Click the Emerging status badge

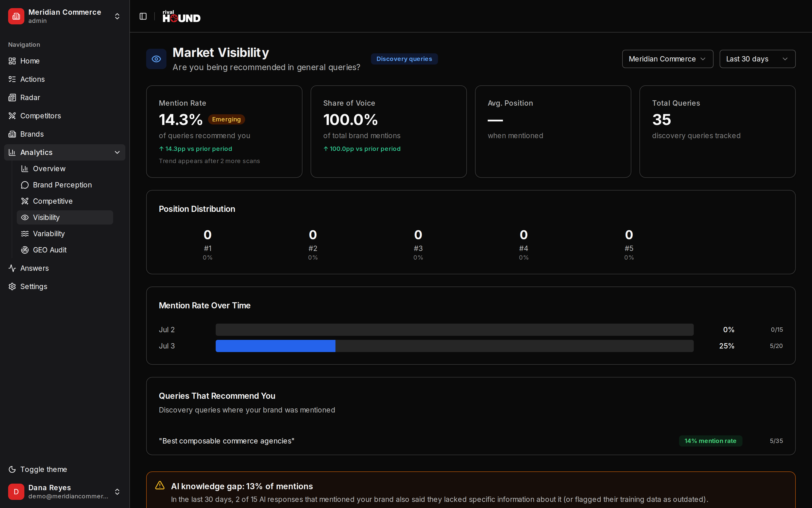[226, 119]
